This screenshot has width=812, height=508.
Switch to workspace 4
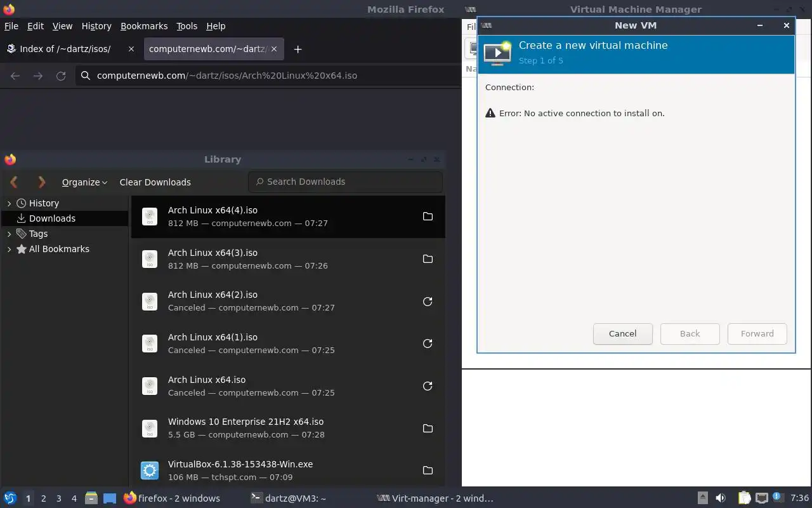click(x=74, y=498)
